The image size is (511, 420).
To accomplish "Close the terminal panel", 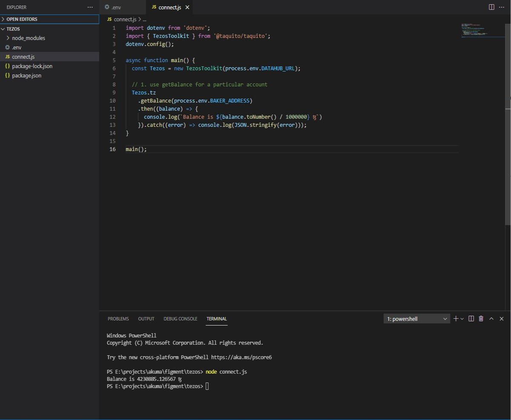I will [502, 318].
